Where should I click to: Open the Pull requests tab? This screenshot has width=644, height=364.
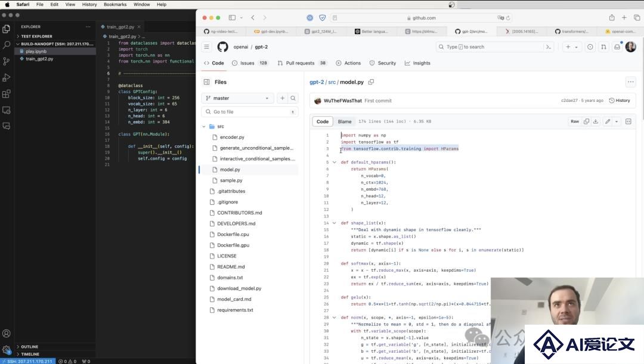click(x=302, y=63)
